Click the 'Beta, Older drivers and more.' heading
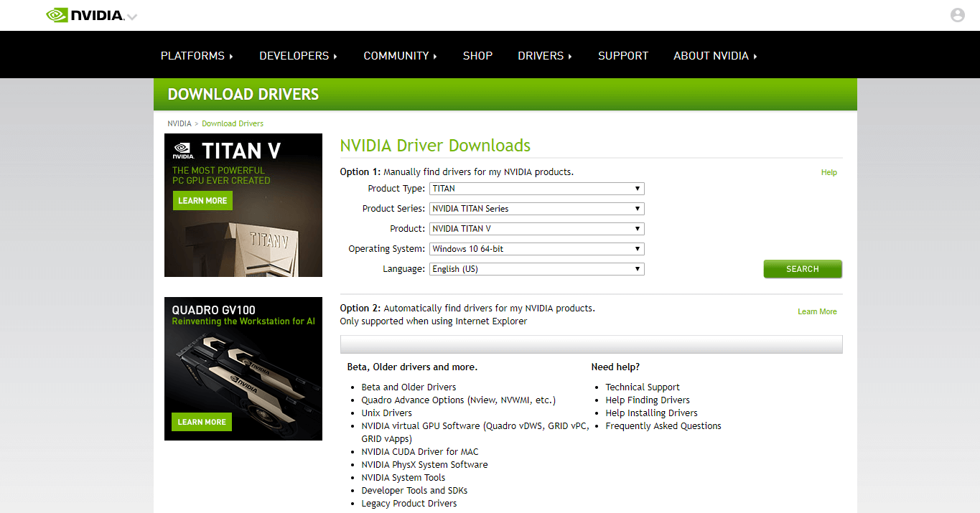Screen dimensions: 980x513 [412, 367]
